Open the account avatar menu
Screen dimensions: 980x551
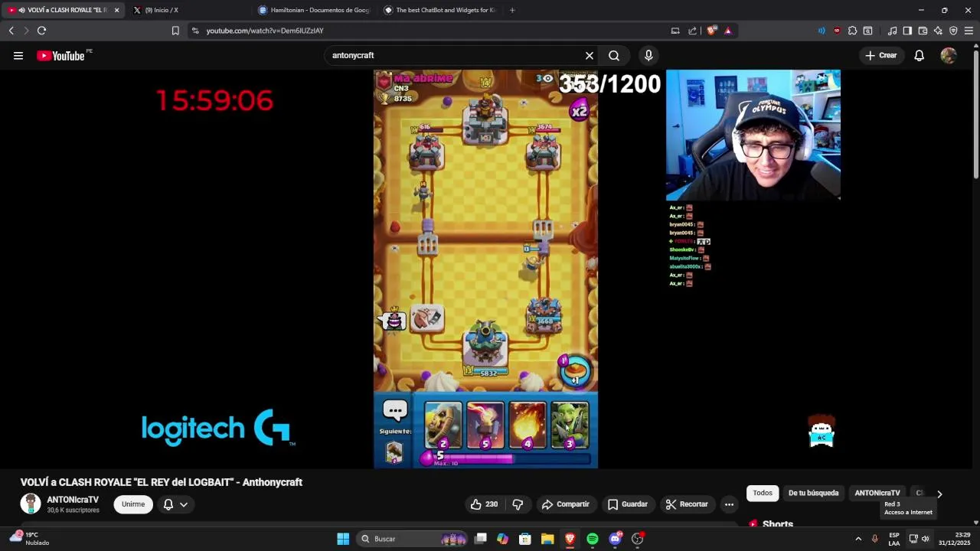949,55
